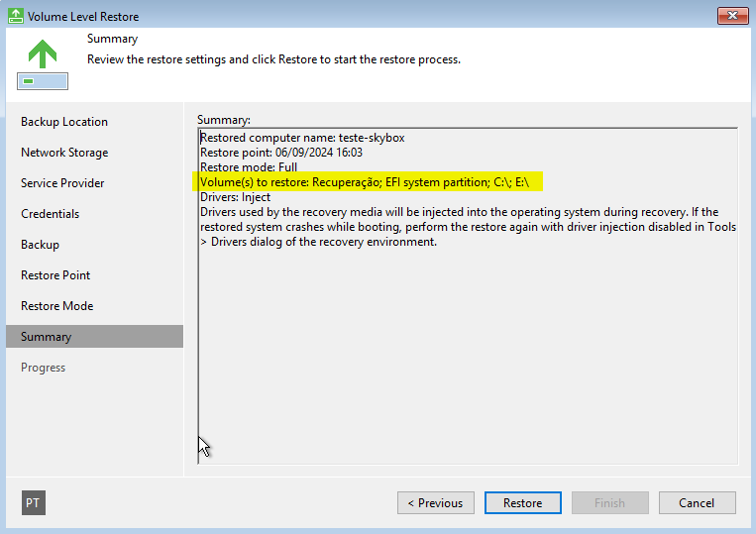Open the Restore Mode step
This screenshot has height=534, width=756.
pyautogui.click(x=56, y=306)
